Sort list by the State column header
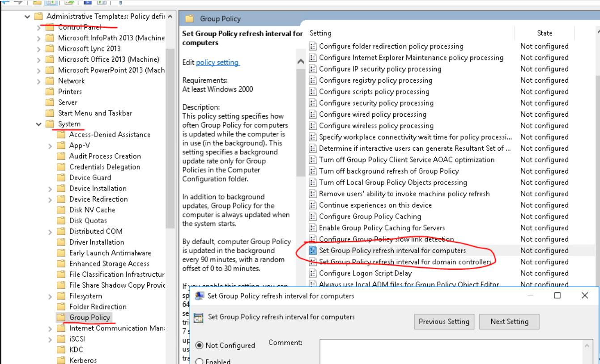 545,33
